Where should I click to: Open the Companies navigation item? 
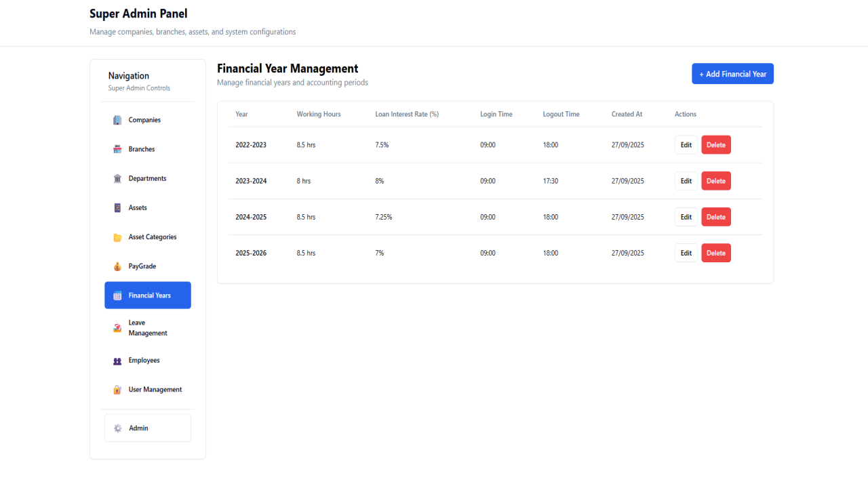[x=148, y=120]
